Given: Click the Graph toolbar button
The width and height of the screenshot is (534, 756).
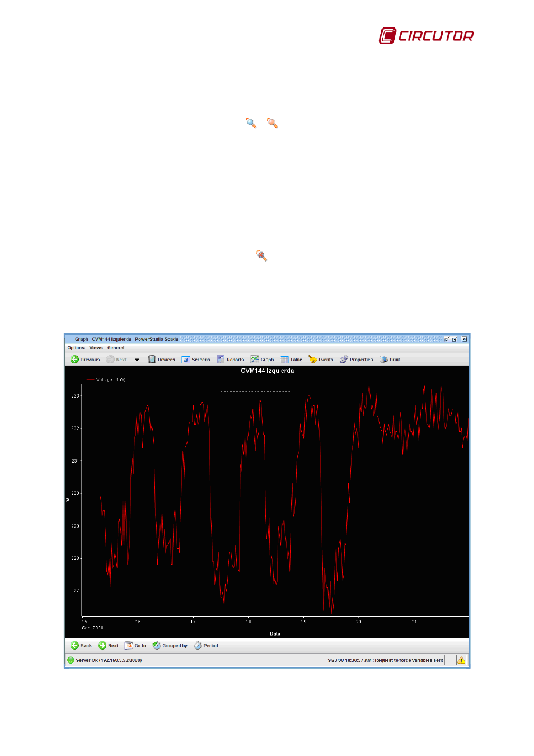Looking at the screenshot, I should click(x=262, y=360).
